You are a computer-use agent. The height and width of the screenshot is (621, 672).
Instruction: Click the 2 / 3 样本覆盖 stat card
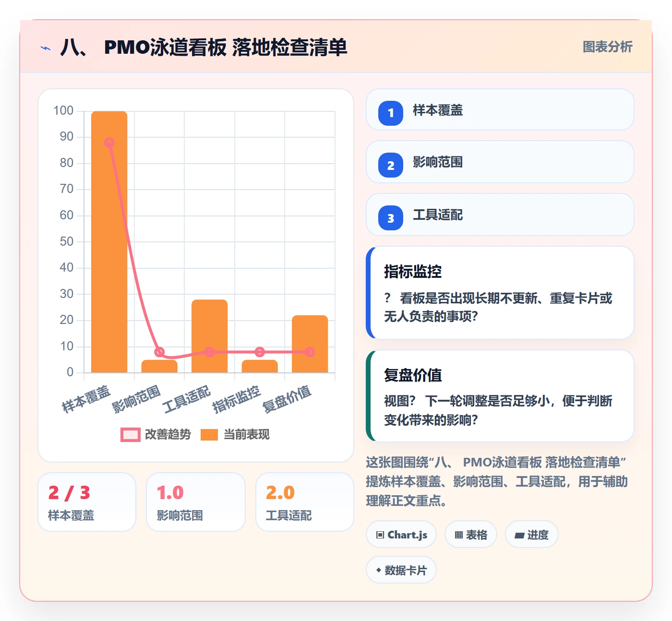(87, 502)
